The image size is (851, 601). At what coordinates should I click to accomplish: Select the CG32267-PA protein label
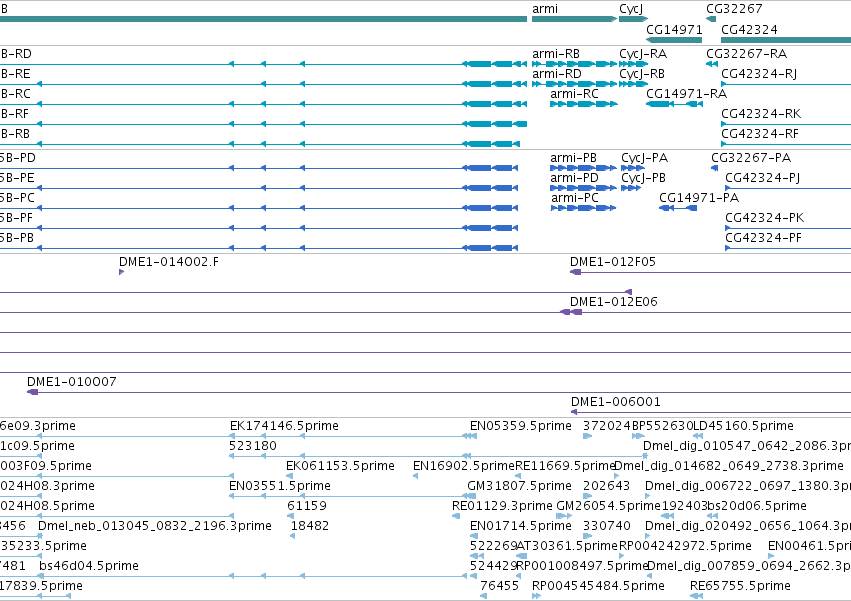[751, 158]
